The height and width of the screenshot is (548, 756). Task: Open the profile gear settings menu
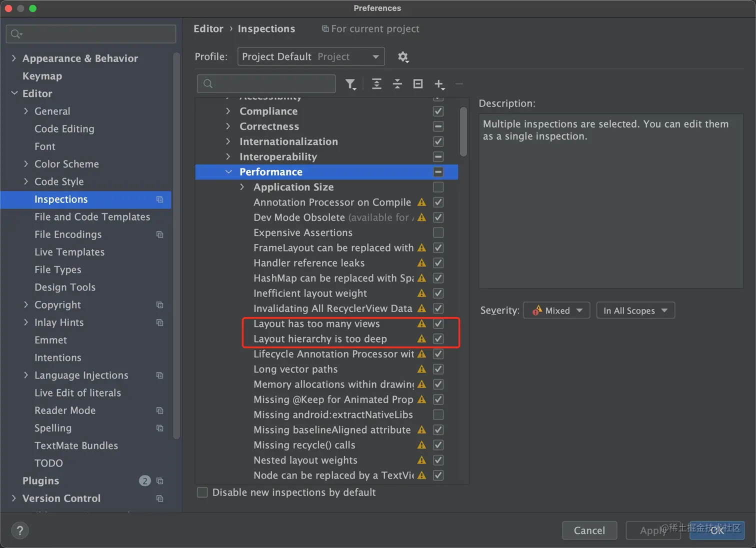coord(403,57)
